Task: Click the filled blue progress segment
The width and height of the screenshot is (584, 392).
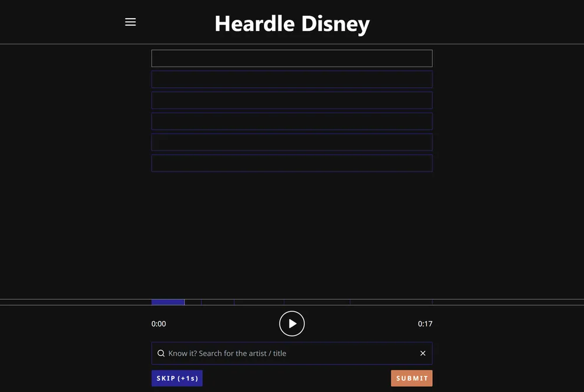Action: click(168, 302)
